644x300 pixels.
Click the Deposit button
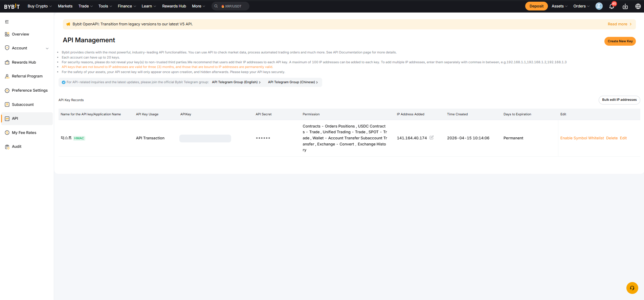pos(536,6)
